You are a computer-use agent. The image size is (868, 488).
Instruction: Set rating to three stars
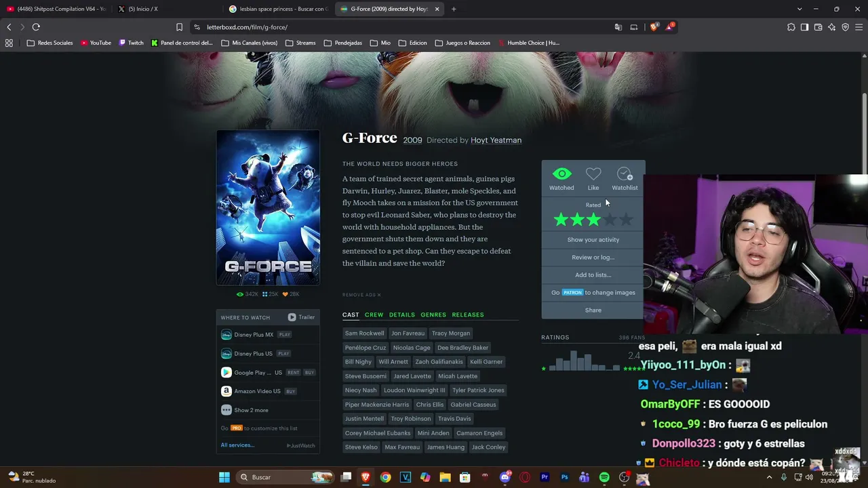pos(593,220)
